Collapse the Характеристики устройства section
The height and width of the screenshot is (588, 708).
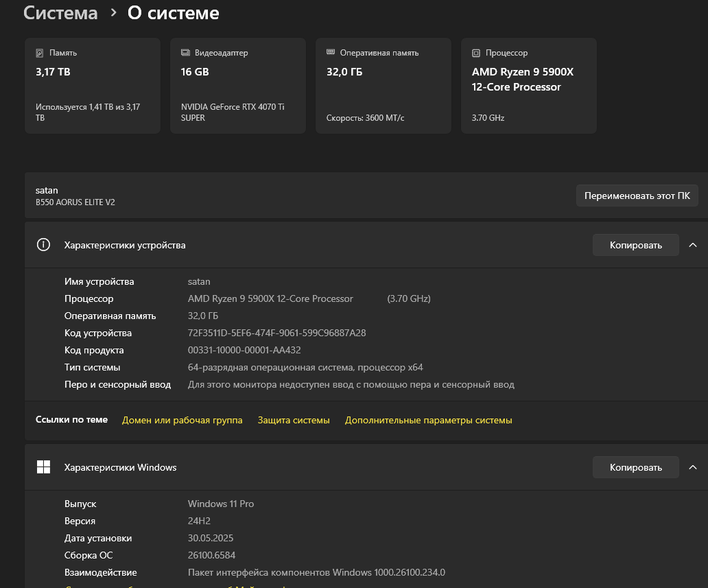click(692, 245)
